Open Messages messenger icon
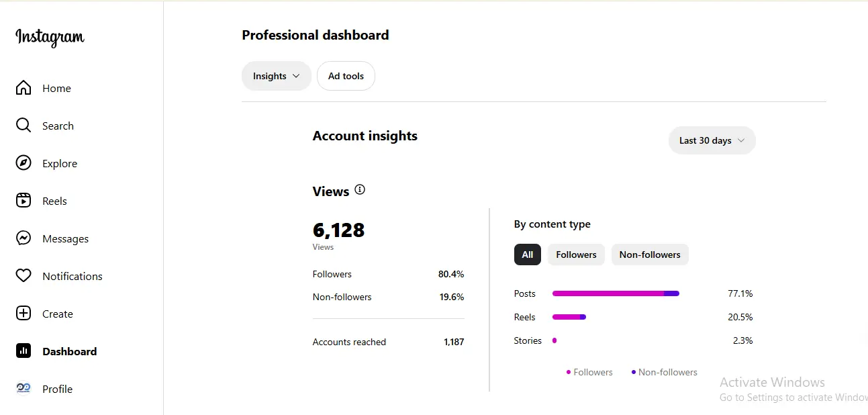Viewport: 868px width, 415px height. click(x=23, y=238)
